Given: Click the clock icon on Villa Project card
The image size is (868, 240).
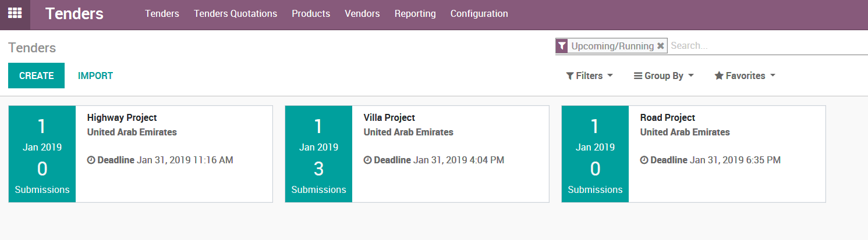Looking at the screenshot, I should tap(367, 160).
